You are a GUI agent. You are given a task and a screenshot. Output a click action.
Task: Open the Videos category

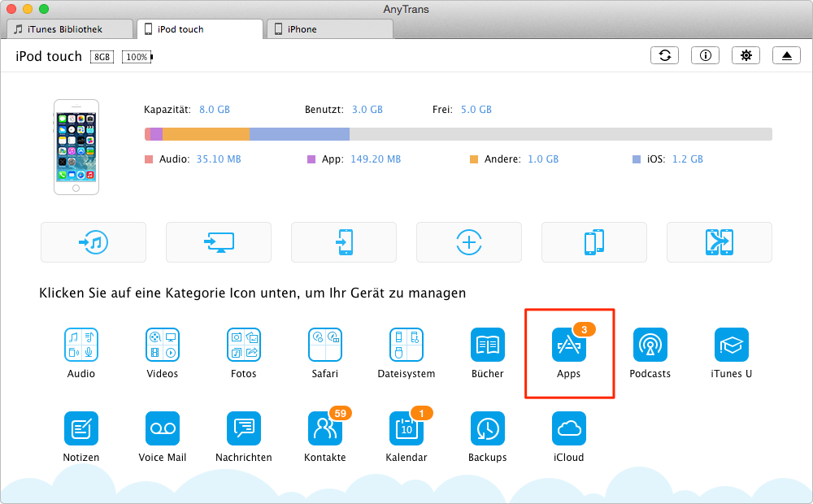pyautogui.click(x=163, y=345)
